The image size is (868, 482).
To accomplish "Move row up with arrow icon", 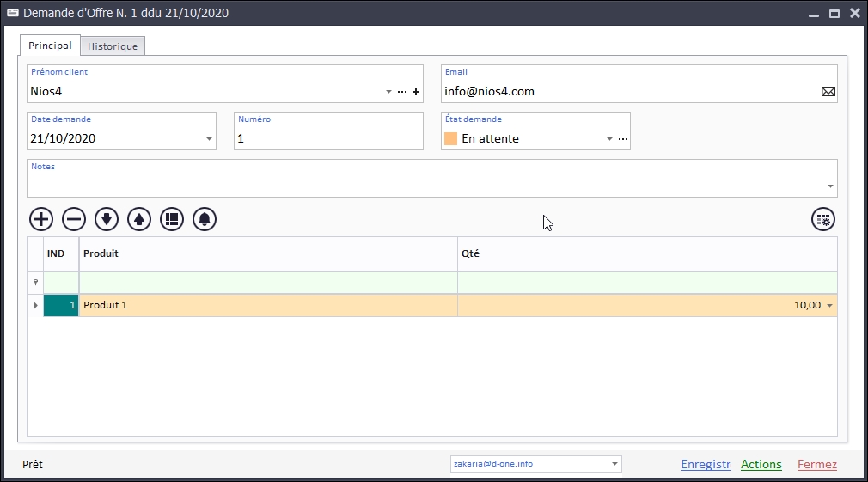I will pyautogui.click(x=139, y=219).
